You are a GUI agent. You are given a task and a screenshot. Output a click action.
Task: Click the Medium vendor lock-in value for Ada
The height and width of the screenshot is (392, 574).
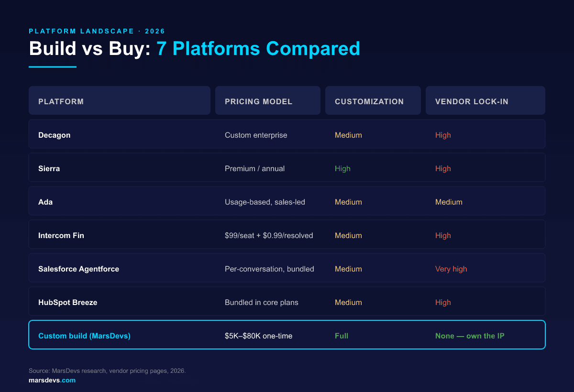[x=449, y=202]
